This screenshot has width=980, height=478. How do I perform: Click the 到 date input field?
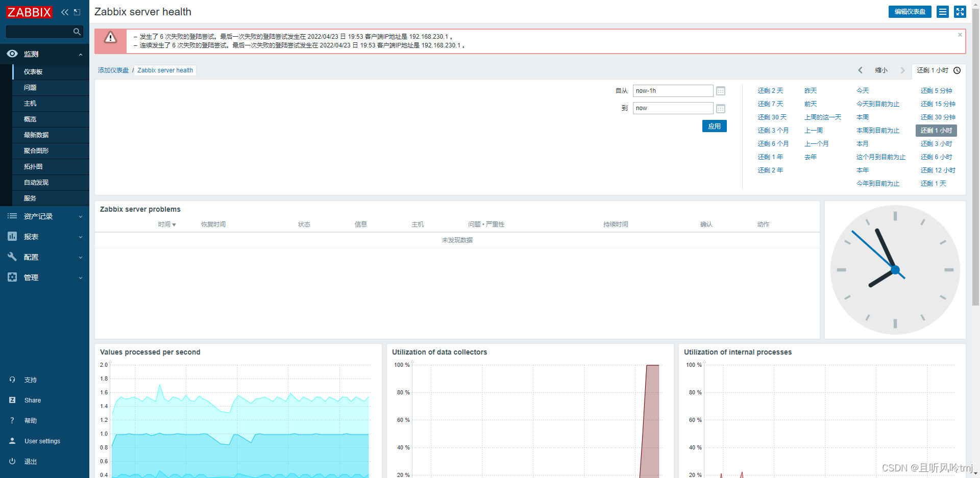tap(673, 108)
